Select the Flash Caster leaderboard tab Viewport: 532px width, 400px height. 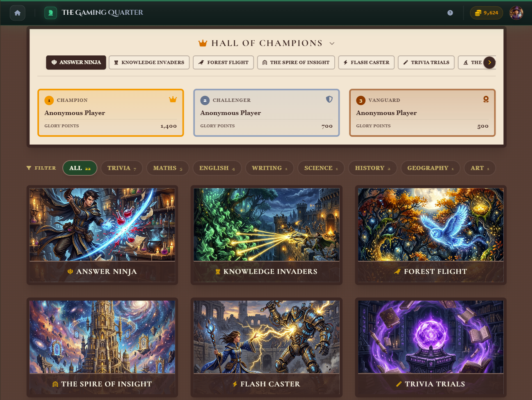[x=367, y=62]
